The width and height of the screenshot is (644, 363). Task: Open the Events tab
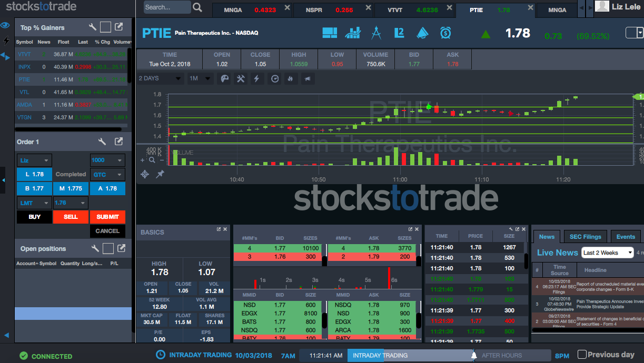click(x=626, y=237)
